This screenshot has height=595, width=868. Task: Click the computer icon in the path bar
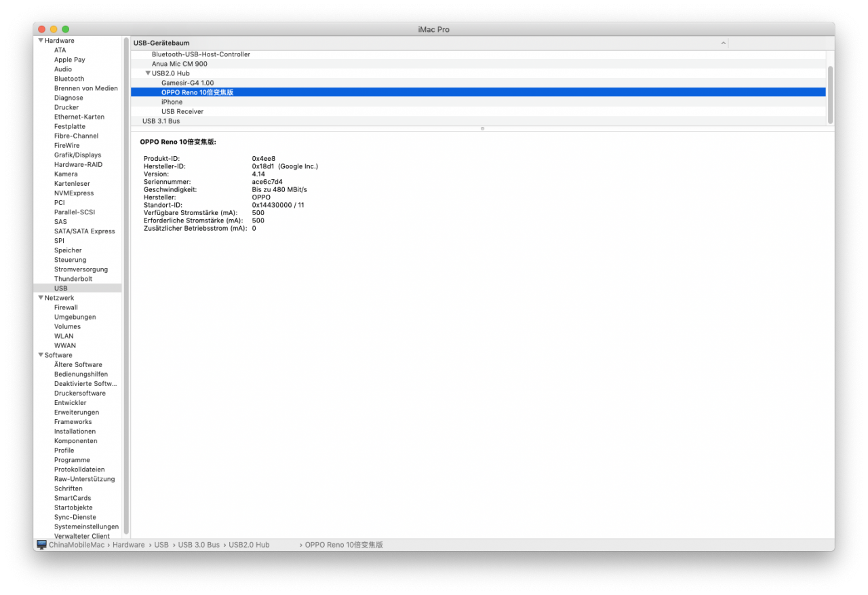click(41, 545)
